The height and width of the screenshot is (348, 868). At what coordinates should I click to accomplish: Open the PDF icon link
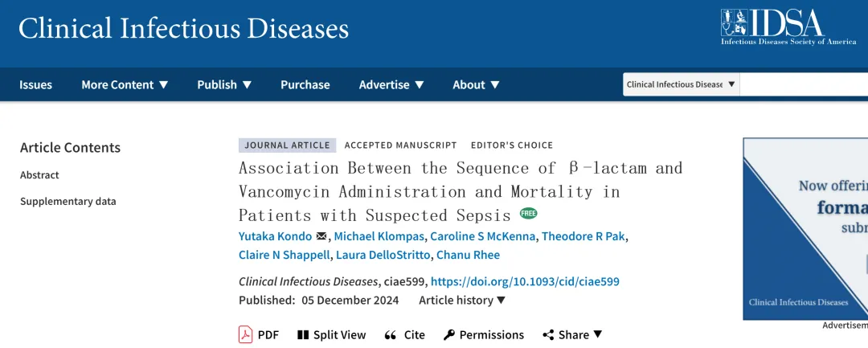(x=245, y=334)
